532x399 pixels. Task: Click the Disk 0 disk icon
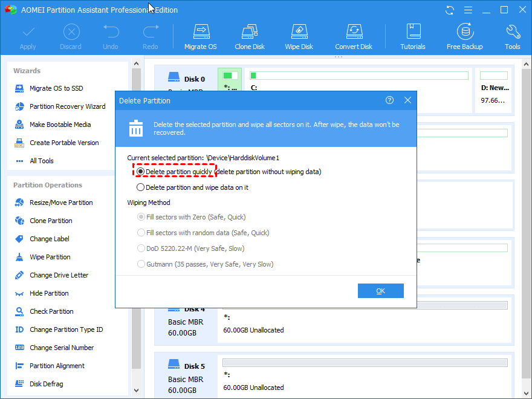tap(174, 77)
